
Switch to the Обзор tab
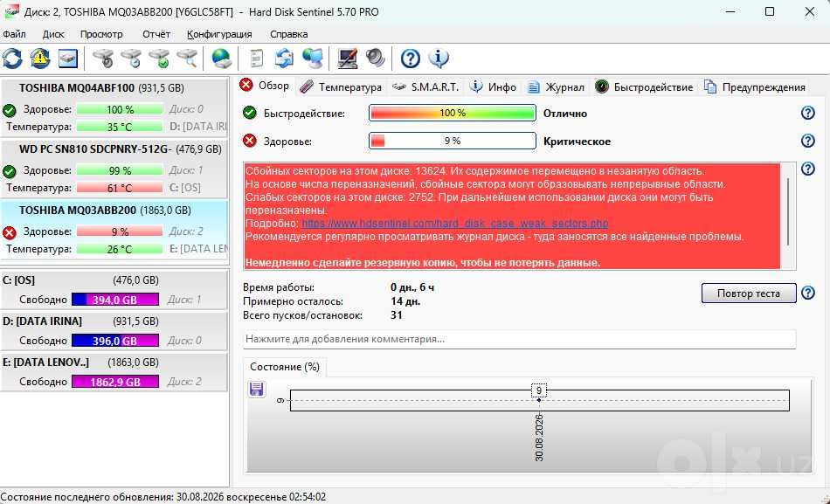[264, 86]
